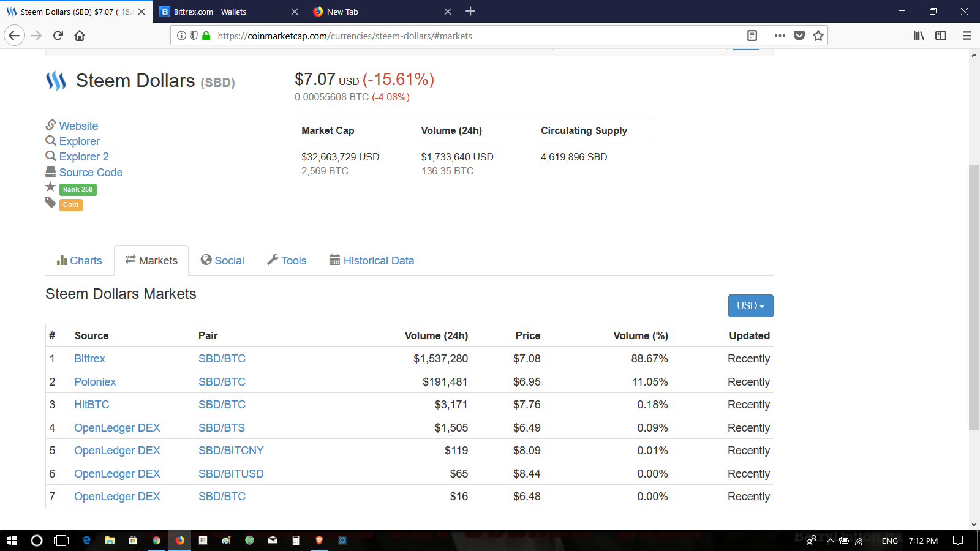Click the $32,663,729 USD market cap value
This screenshot has width=980, height=551.
click(341, 157)
